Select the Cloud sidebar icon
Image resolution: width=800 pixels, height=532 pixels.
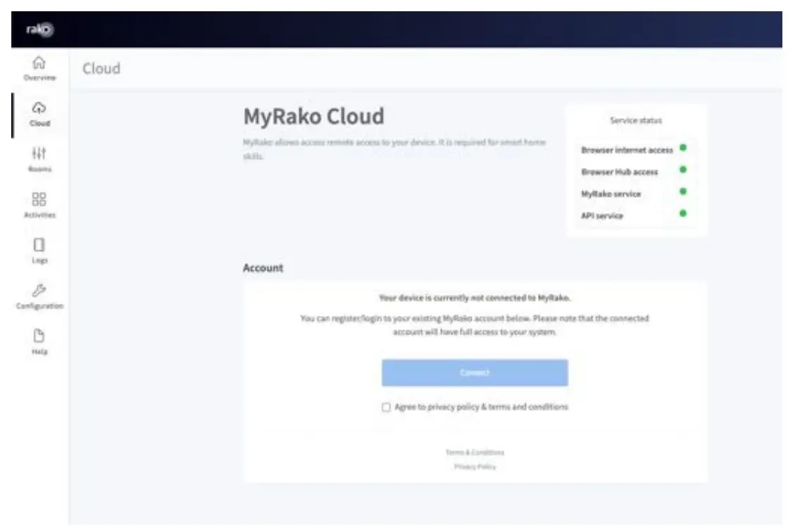39,108
